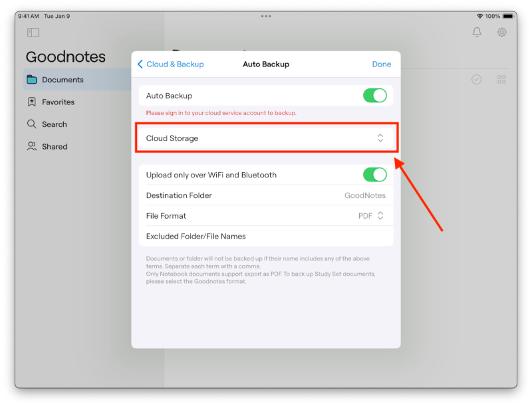Open notifications bell icon
The width and height of the screenshot is (532, 406).
(x=477, y=32)
